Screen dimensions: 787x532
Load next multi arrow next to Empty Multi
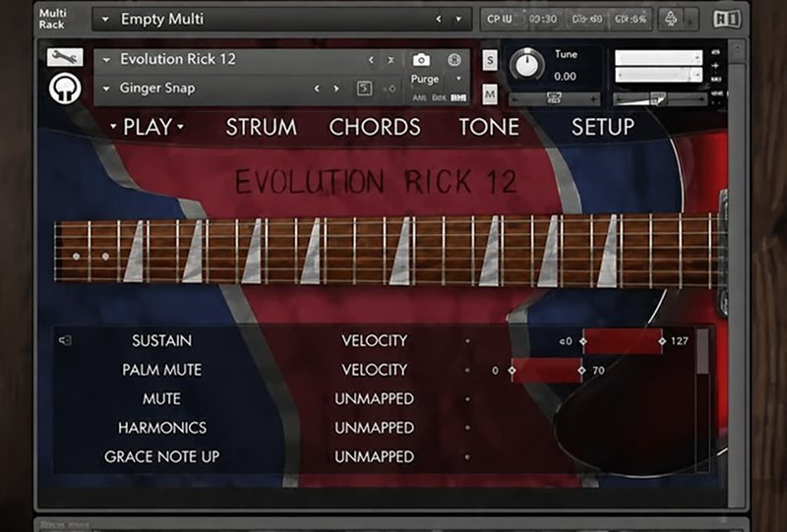(x=458, y=19)
